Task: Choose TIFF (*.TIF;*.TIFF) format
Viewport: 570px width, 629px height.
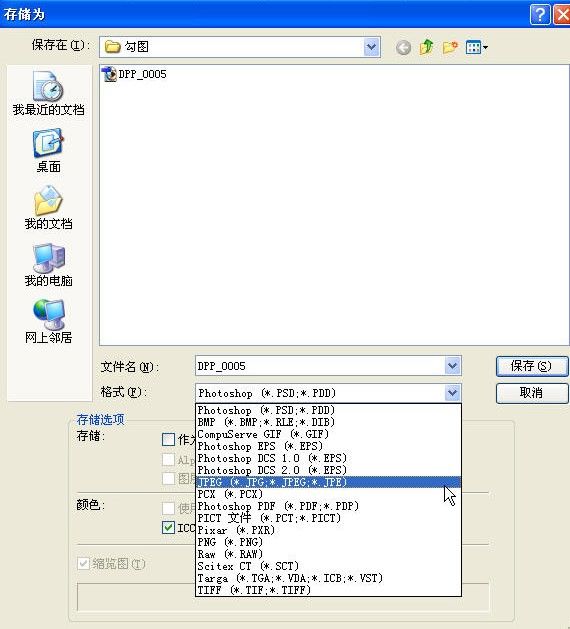Action: click(x=328, y=590)
